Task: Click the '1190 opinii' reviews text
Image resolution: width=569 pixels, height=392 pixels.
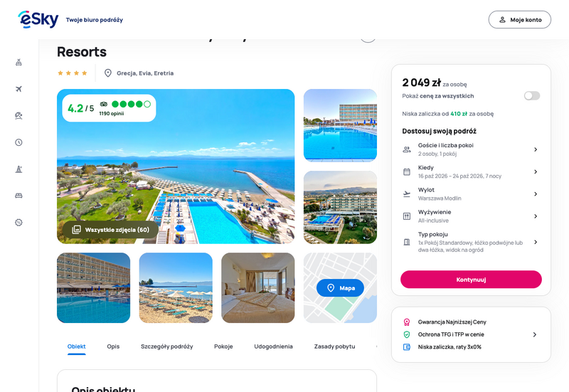Action: point(112,114)
